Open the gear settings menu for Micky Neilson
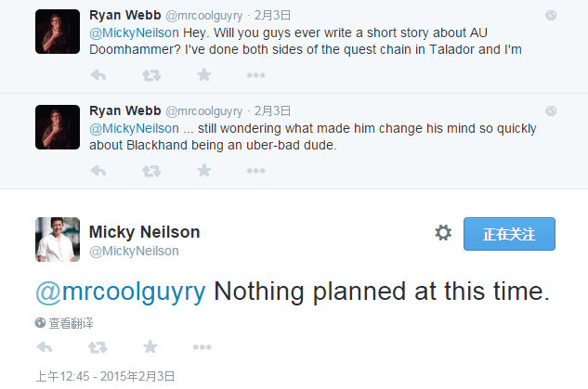Screen dimensions: 588x389 click(x=443, y=233)
